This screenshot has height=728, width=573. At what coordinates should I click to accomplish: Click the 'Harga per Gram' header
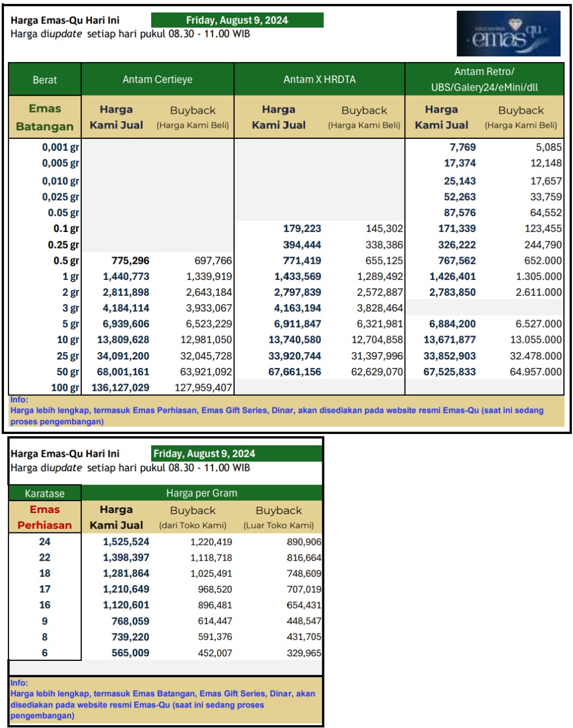pyautogui.click(x=202, y=493)
